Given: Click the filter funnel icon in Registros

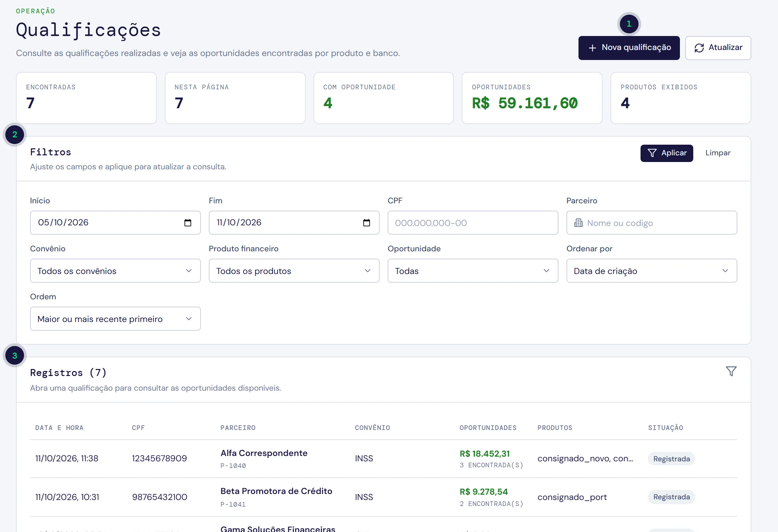Looking at the screenshot, I should [x=731, y=371].
